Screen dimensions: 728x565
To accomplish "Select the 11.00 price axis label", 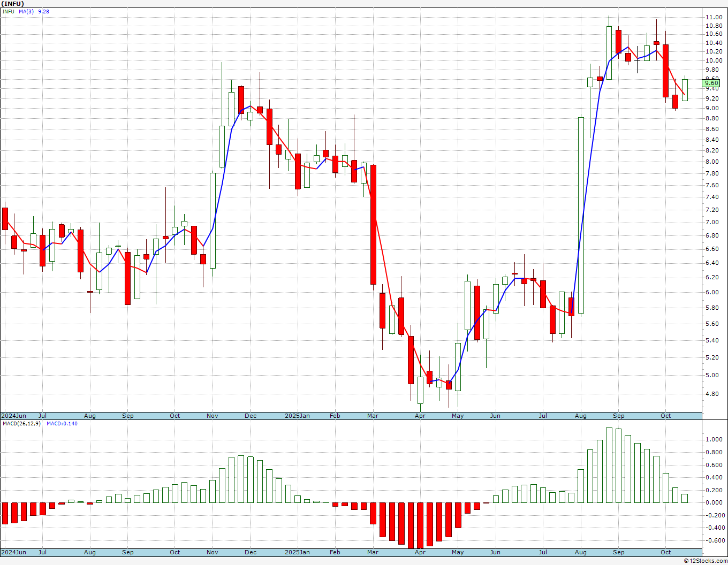I will pyautogui.click(x=714, y=18).
